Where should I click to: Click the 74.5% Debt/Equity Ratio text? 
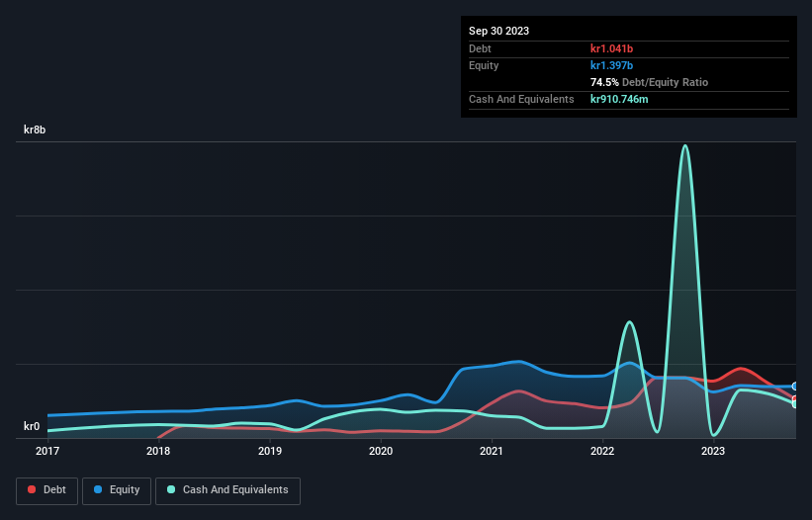(x=649, y=82)
